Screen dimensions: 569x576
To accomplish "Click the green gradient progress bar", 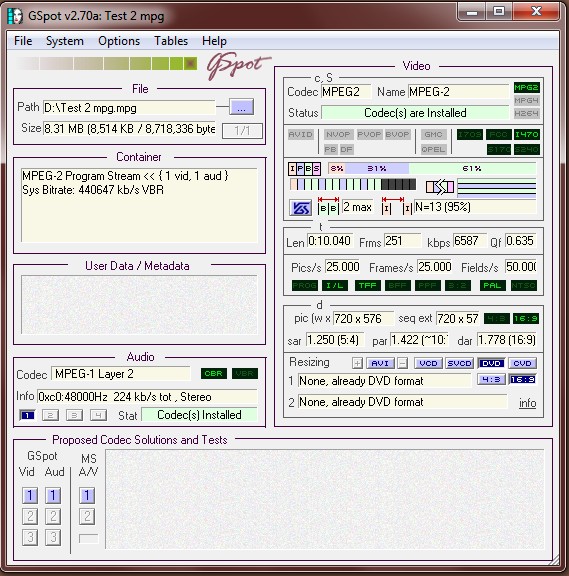I will point(107,64).
